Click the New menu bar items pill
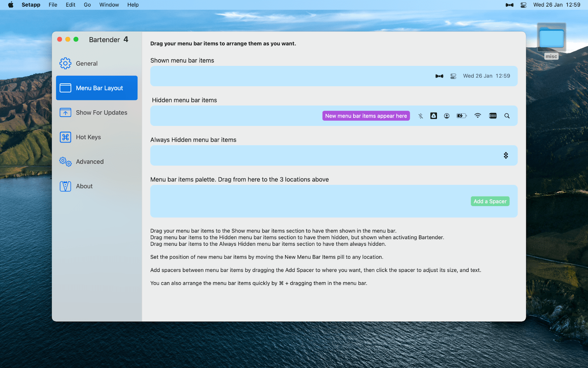This screenshot has width=588, height=368. pyautogui.click(x=366, y=116)
